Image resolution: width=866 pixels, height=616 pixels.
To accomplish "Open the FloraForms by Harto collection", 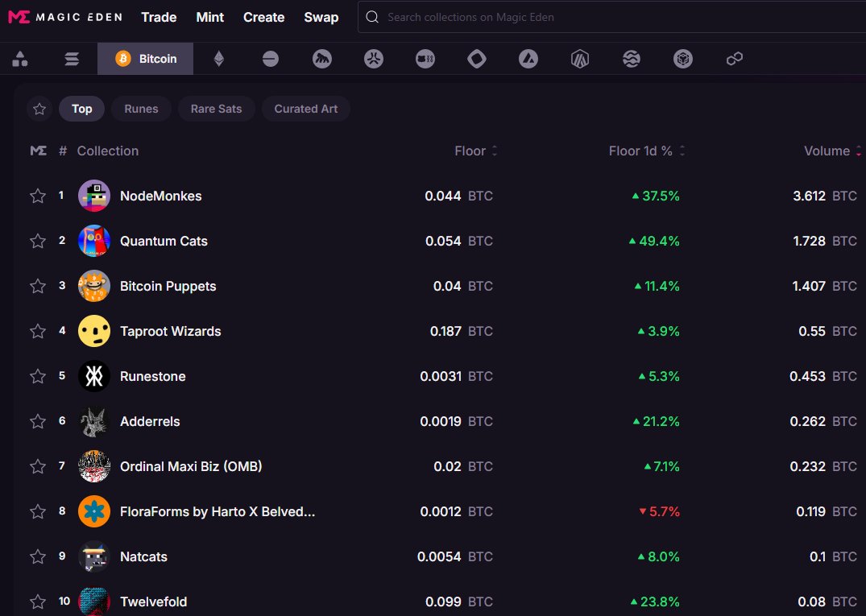I will 217,511.
